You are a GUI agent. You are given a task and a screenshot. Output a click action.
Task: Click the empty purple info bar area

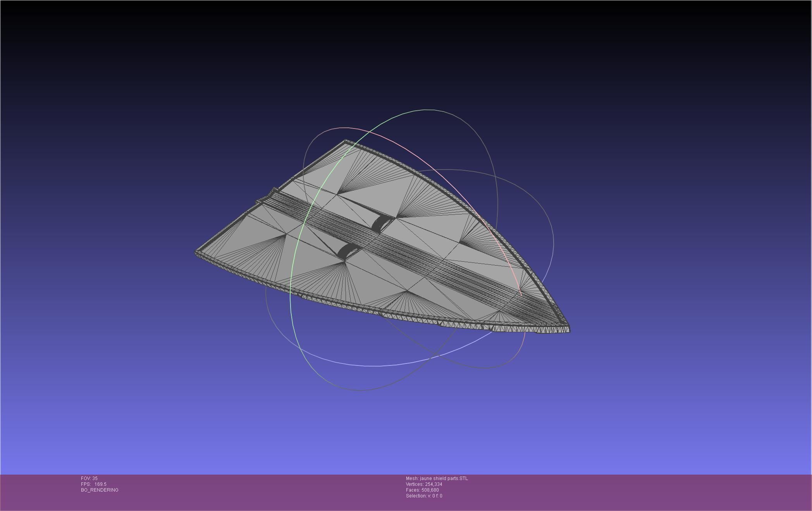pyautogui.click(x=620, y=492)
